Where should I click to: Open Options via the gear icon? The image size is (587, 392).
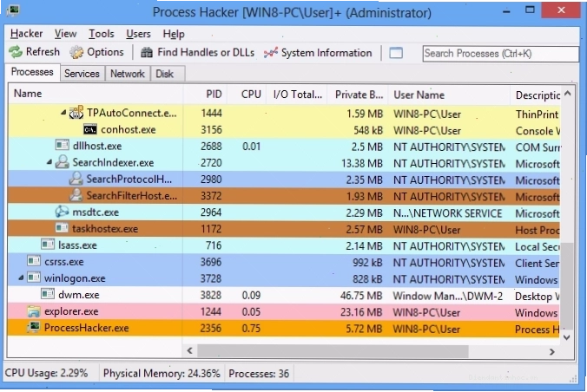click(x=76, y=52)
